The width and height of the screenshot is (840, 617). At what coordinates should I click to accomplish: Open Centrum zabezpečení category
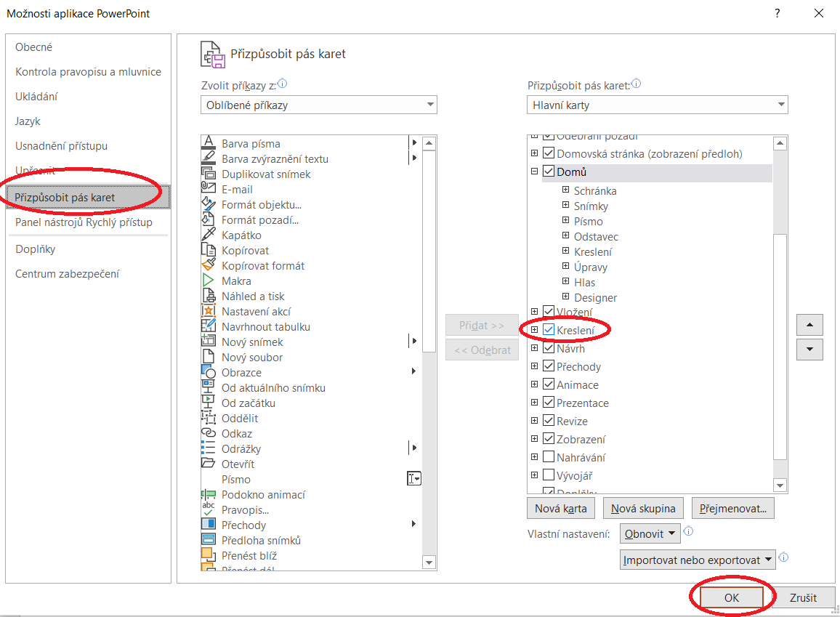pyautogui.click(x=68, y=274)
